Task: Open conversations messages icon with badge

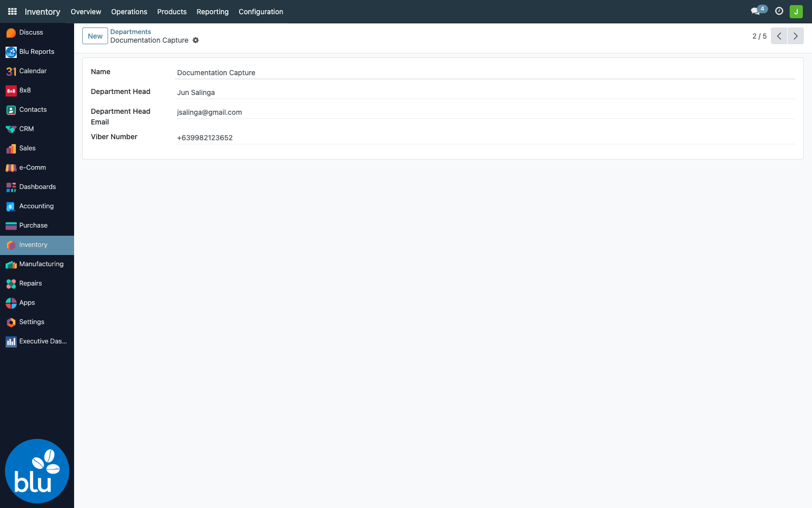Action: tap(759, 11)
